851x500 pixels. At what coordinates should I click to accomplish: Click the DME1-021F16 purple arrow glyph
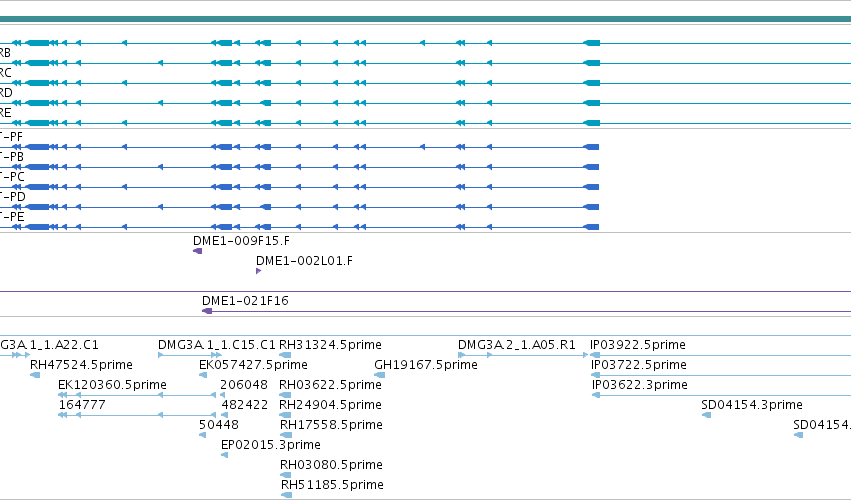pyautogui.click(x=207, y=311)
